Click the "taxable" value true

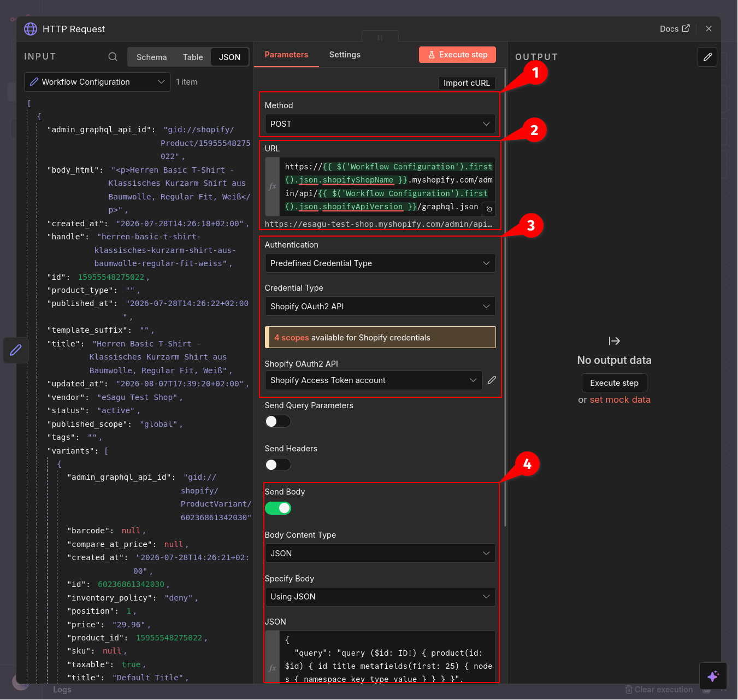[x=131, y=664]
